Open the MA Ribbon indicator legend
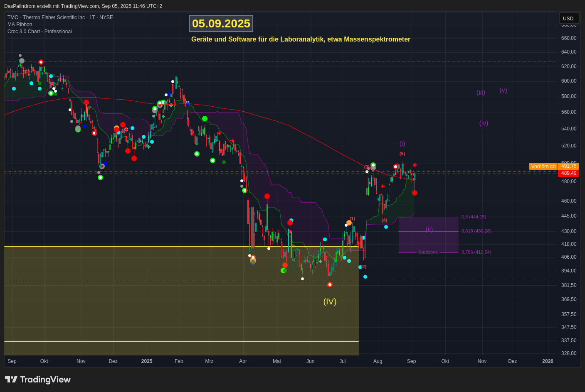 click(x=20, y=24)
